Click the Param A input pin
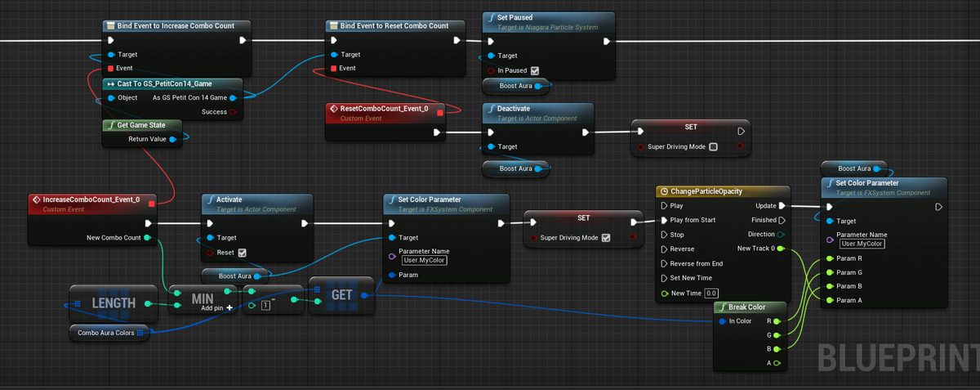The image size is (980, 390). (831, 300)
